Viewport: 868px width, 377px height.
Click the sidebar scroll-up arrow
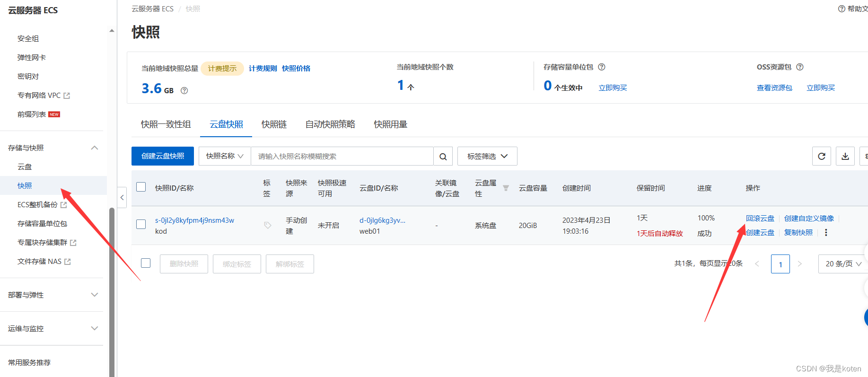pos(112,31)
